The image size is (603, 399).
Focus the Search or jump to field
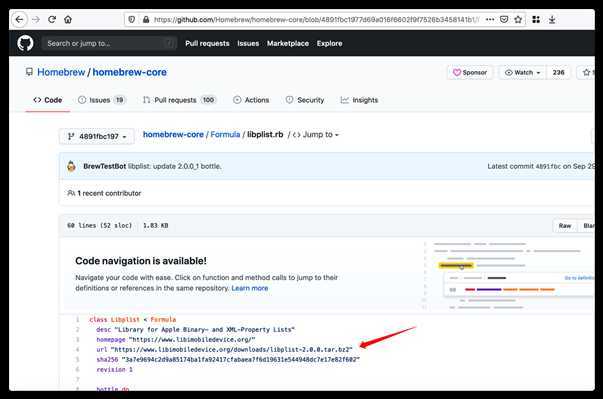tap(109, 43)
